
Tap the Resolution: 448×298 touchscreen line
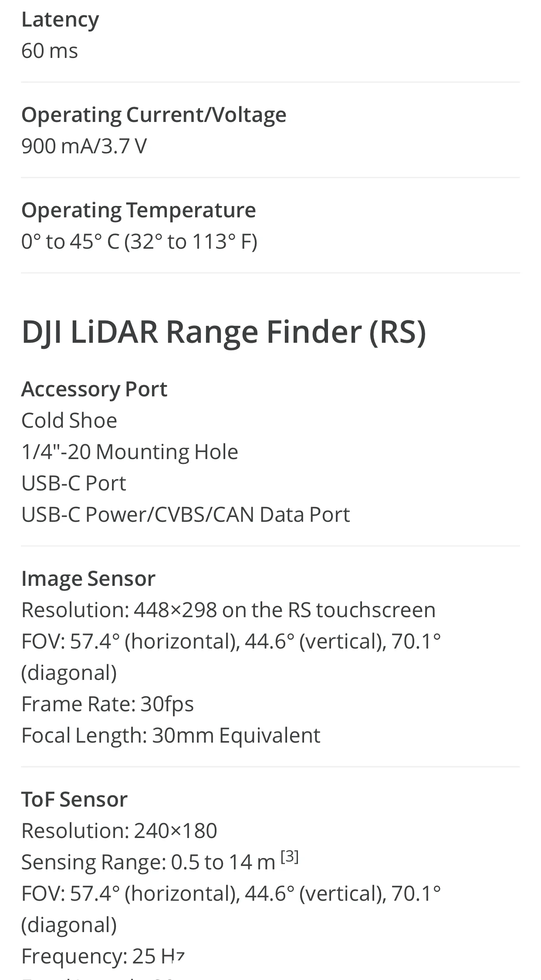(228, 610)
